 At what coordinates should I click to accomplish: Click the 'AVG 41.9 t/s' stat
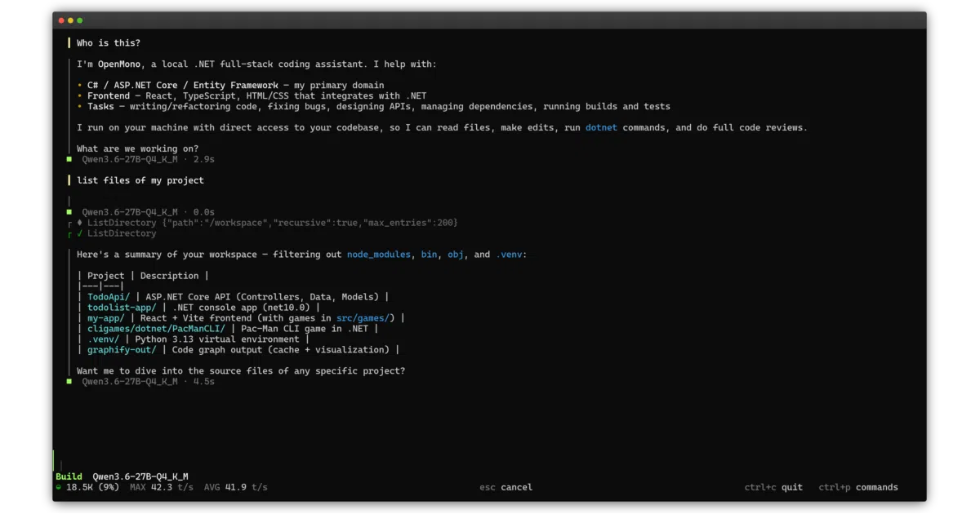(235, 487)
